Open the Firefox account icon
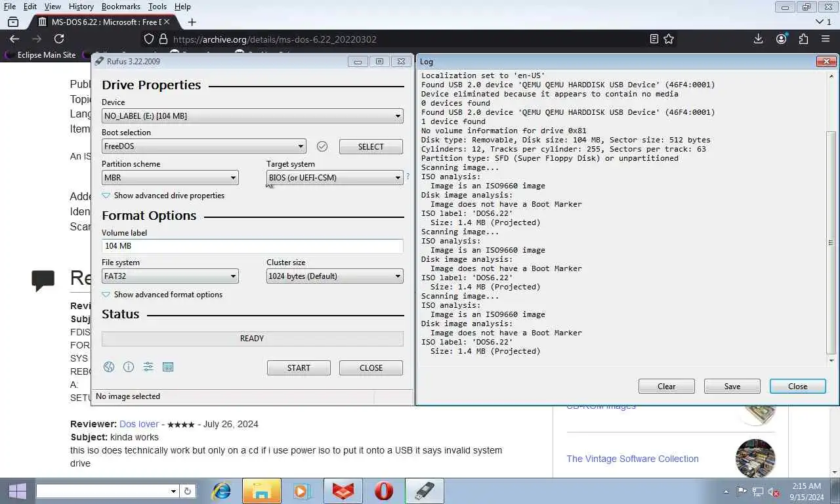Image resolution: width=840 pixels, height=504 pixels. click(x=781, y=39)
